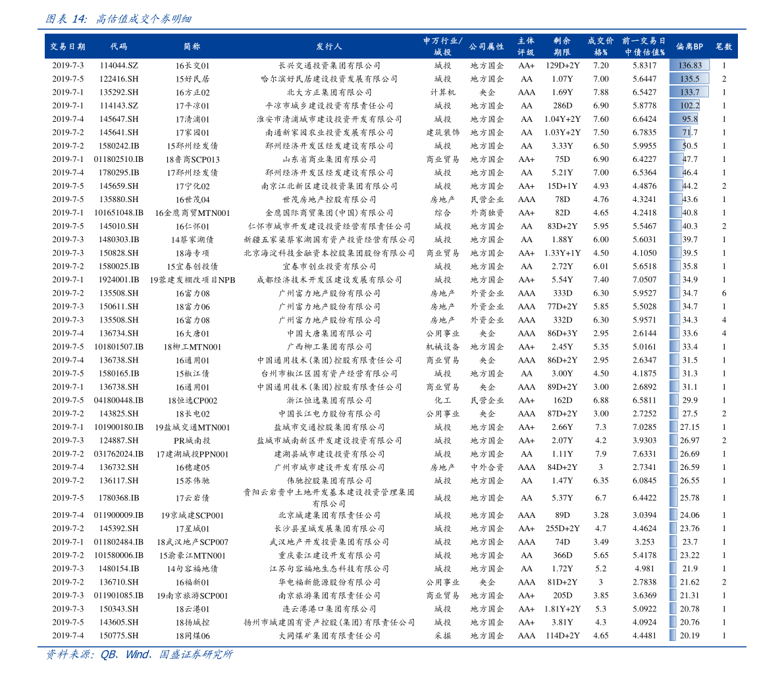Click bond name '16长交01'
This screenshot has height=674, width=784.
point(192,66)
